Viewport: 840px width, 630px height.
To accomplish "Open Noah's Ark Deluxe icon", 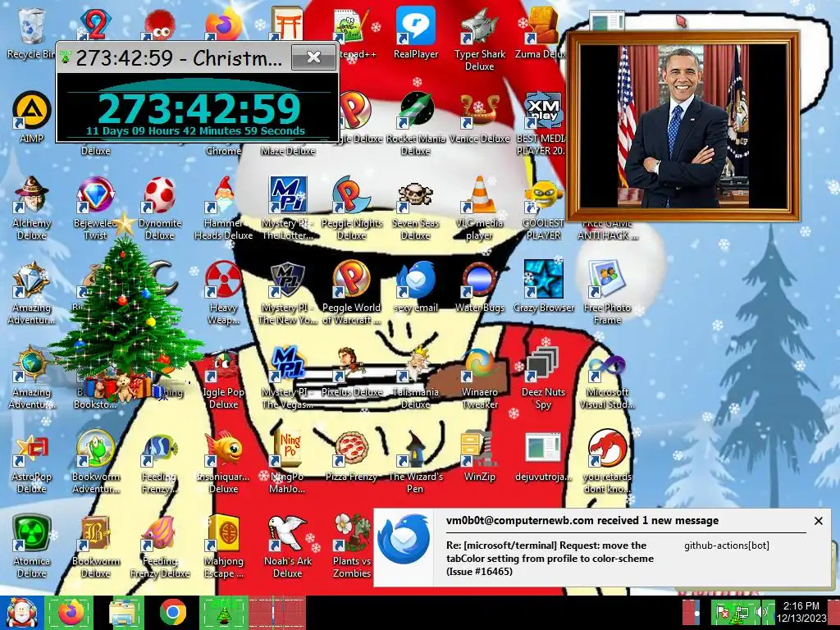I will [288, 547].
